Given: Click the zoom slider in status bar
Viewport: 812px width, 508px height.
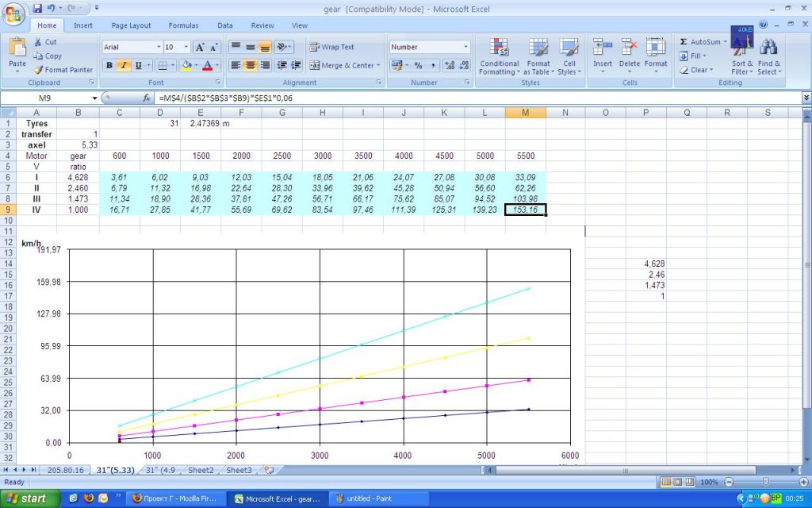Looking at the screenshot, I should pyautogui.click(x=764, y=482).
